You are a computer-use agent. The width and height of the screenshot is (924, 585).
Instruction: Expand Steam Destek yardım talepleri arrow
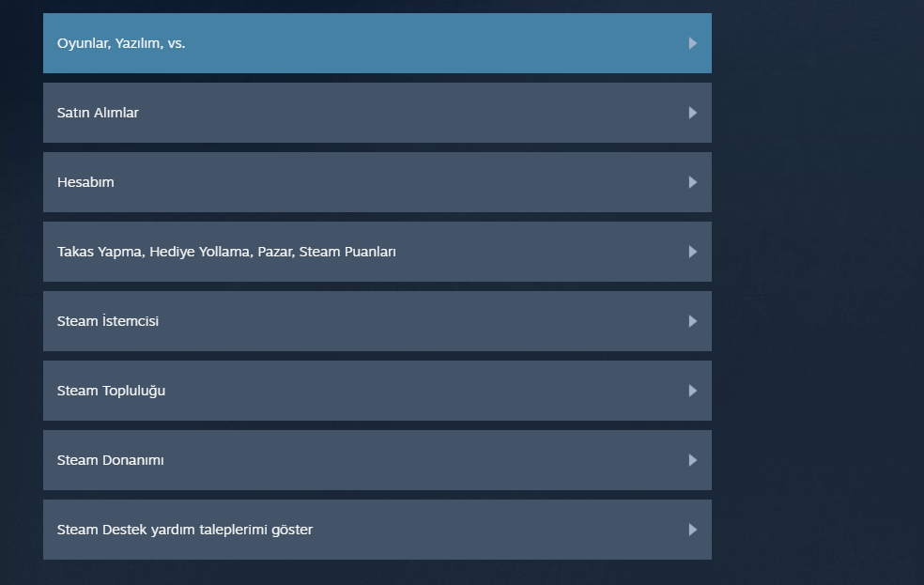[692, 530]
